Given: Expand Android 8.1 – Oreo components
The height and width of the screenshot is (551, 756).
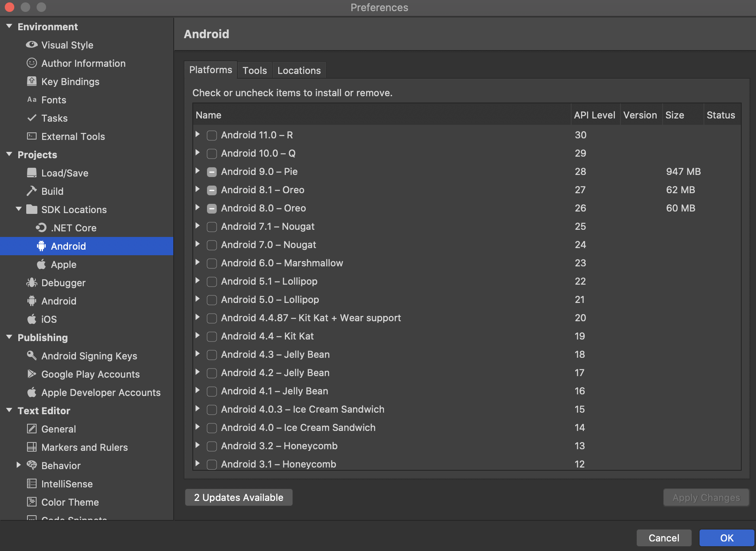Looking at the screenshot, I should (x=198, y=190).
